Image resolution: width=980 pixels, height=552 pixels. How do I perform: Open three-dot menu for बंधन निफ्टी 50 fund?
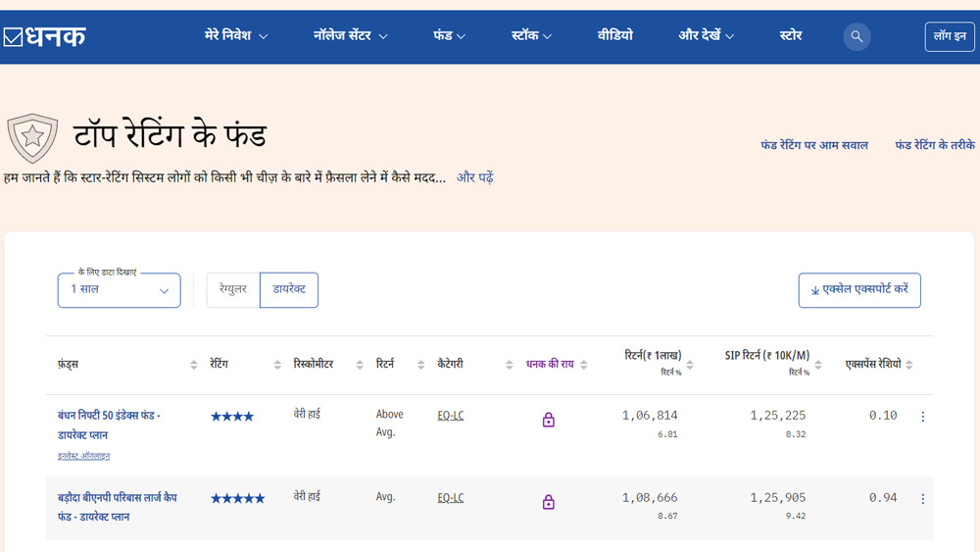pos(922,417)
